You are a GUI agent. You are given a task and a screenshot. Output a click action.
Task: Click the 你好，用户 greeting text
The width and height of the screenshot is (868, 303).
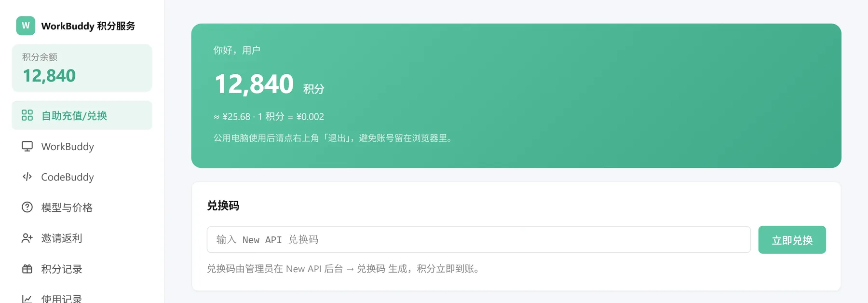click(237, 50)
